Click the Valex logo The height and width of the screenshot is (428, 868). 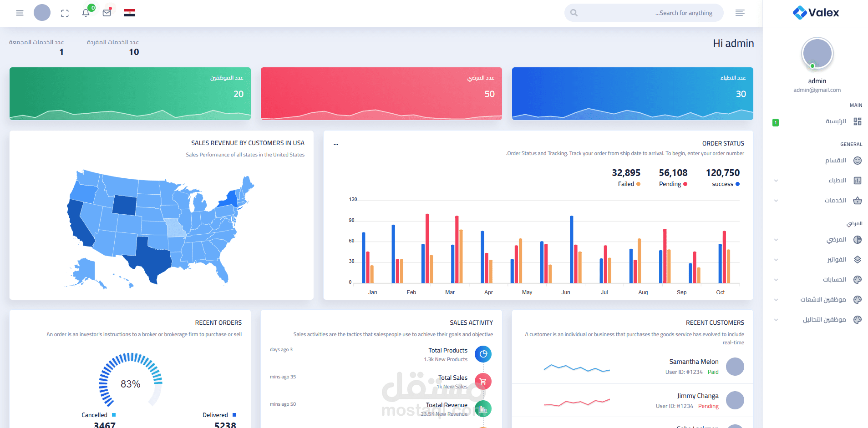tap(816, 13)
